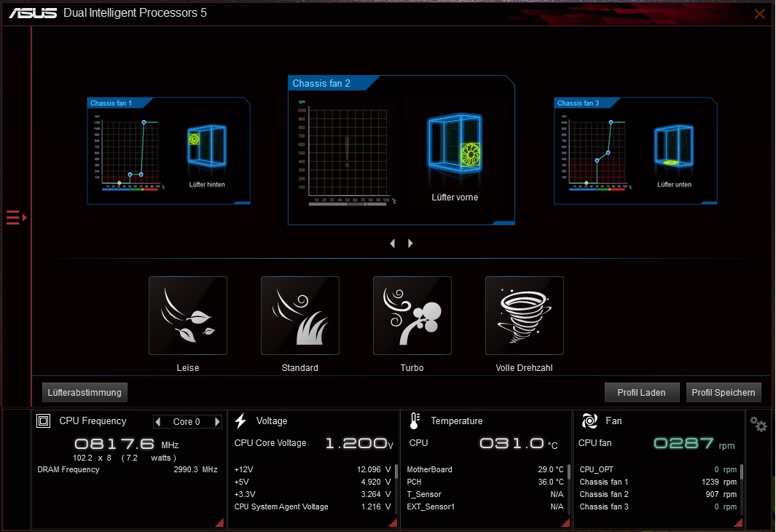Click top point on Chassis fan 3 curve

click(x=611, y=122)
